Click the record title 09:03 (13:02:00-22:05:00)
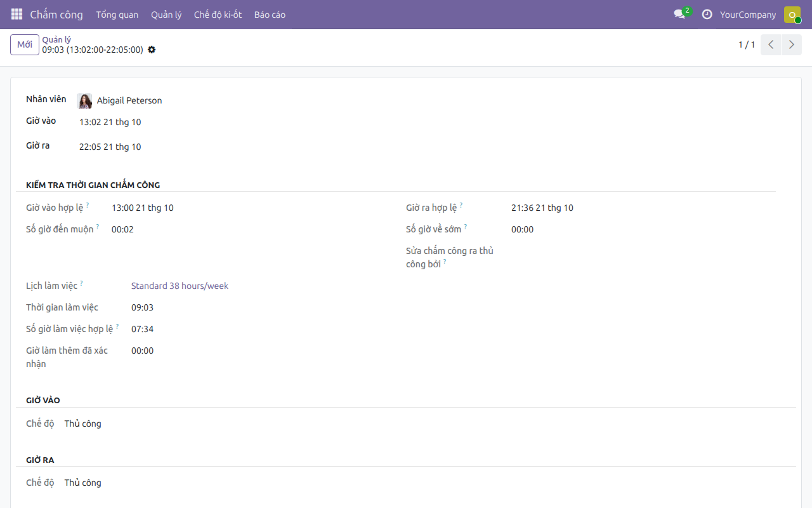The width and height of the screenshot is (812, 508). 93,50
